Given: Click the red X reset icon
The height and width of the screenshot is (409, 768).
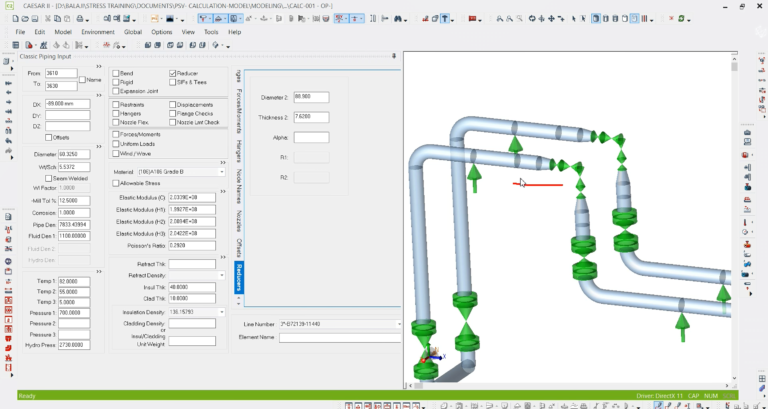Looking at the screenshot, I should [671, 19].
